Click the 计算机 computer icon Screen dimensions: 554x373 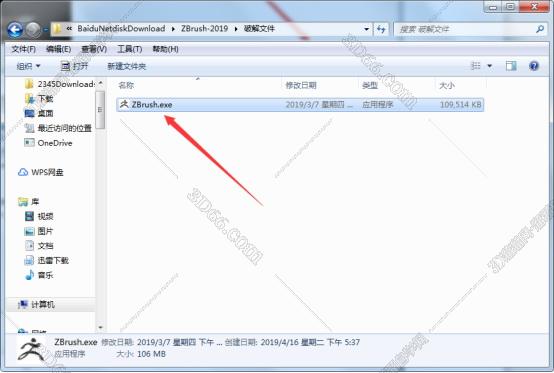(x=23, y=304)
